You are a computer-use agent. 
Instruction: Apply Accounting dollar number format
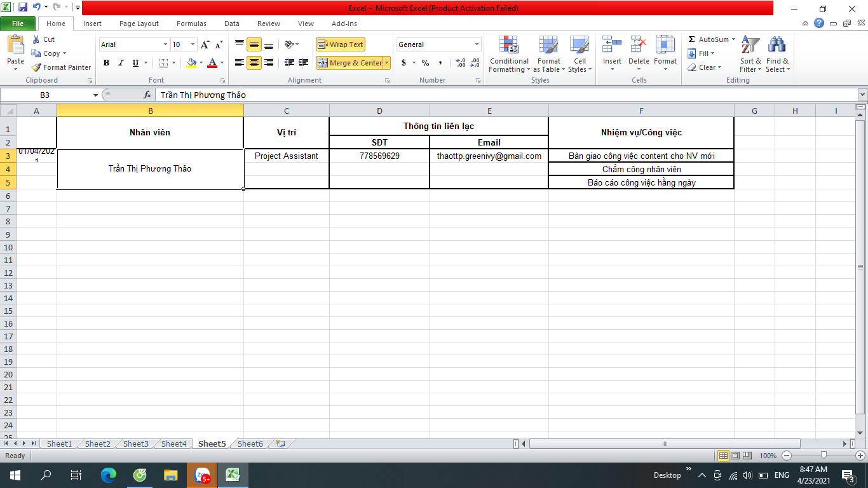pos(404,63)
